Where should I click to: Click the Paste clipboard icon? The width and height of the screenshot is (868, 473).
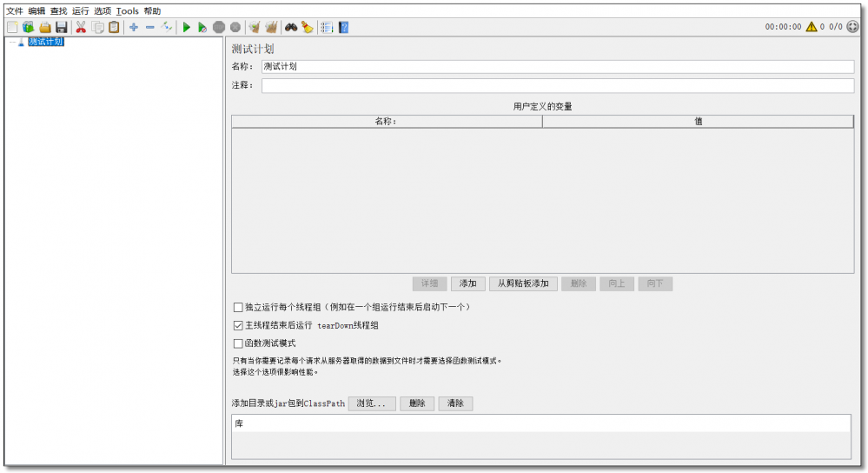(x=114, y=27)
